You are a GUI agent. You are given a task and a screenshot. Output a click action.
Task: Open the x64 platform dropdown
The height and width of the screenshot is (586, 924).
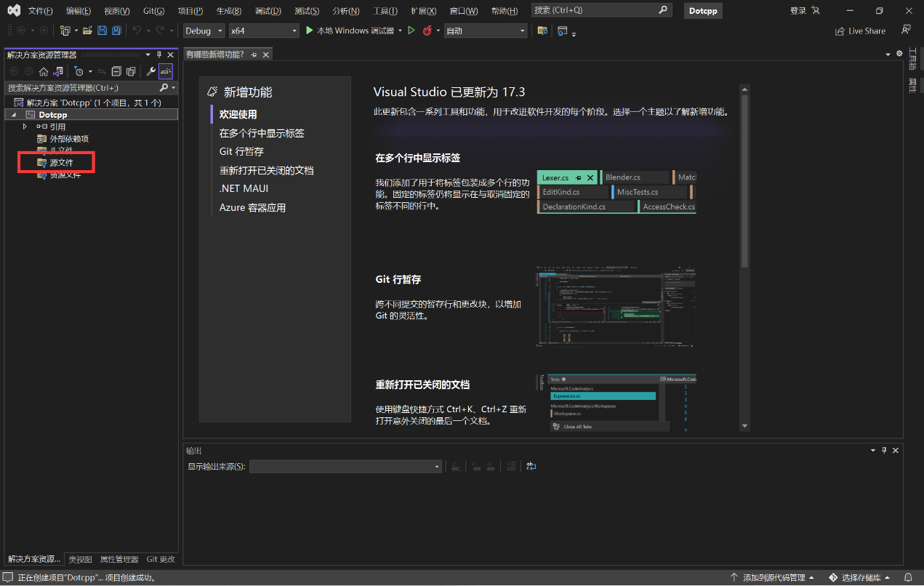263,31
